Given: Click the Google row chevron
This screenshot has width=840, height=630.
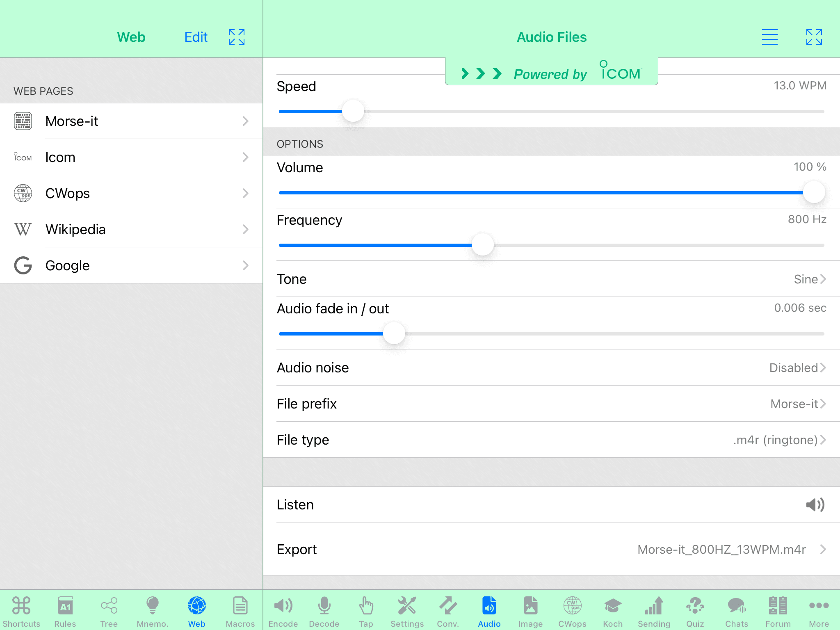Looking at the screenshot, I should point(245,265).
